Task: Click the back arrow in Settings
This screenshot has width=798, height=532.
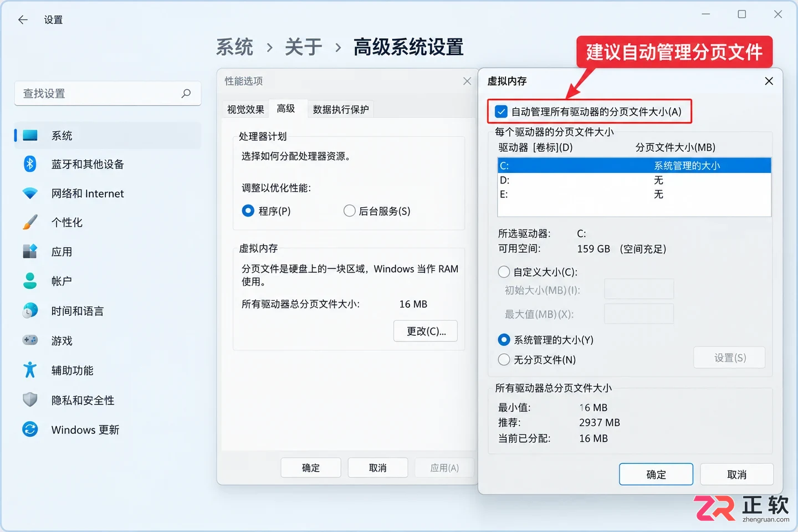Action: click(x=23, y=20)
